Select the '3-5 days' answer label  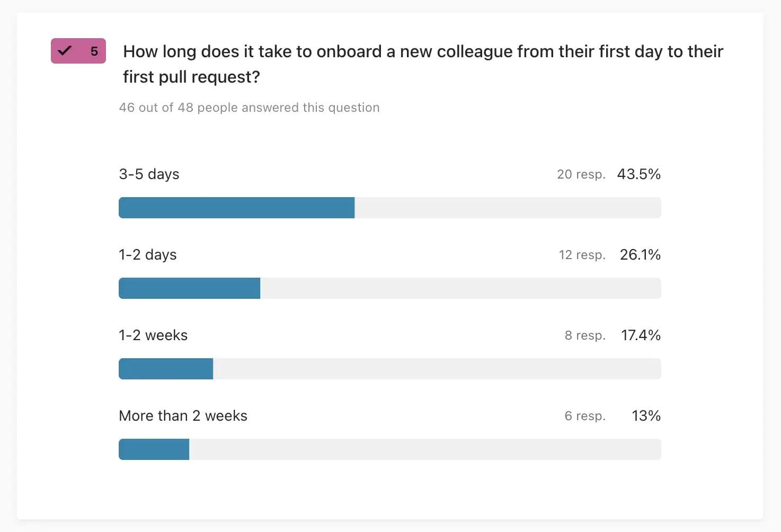pyautogui.click(x=149, y=174)
